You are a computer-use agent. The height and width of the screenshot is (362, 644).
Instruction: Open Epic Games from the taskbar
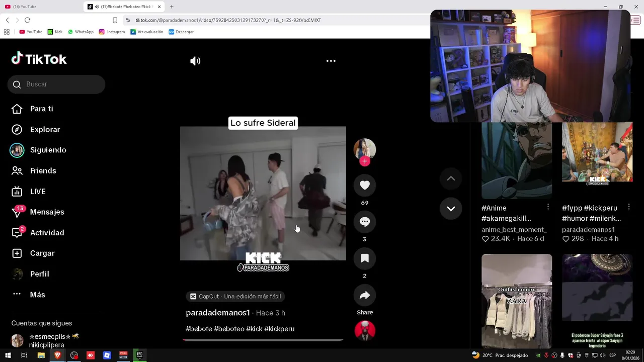[x=139, y=355]
